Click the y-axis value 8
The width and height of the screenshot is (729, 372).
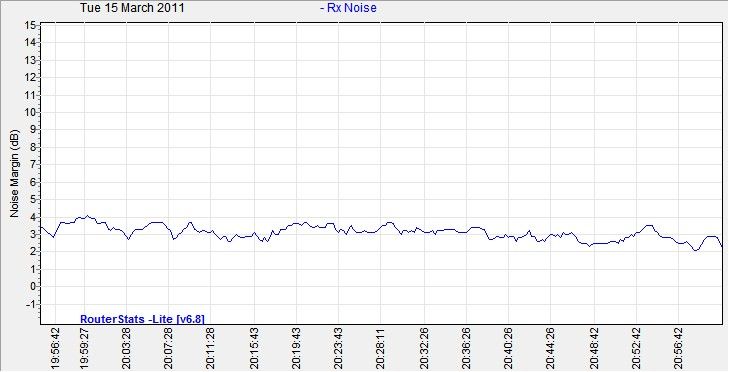click(x=33, y=147)
